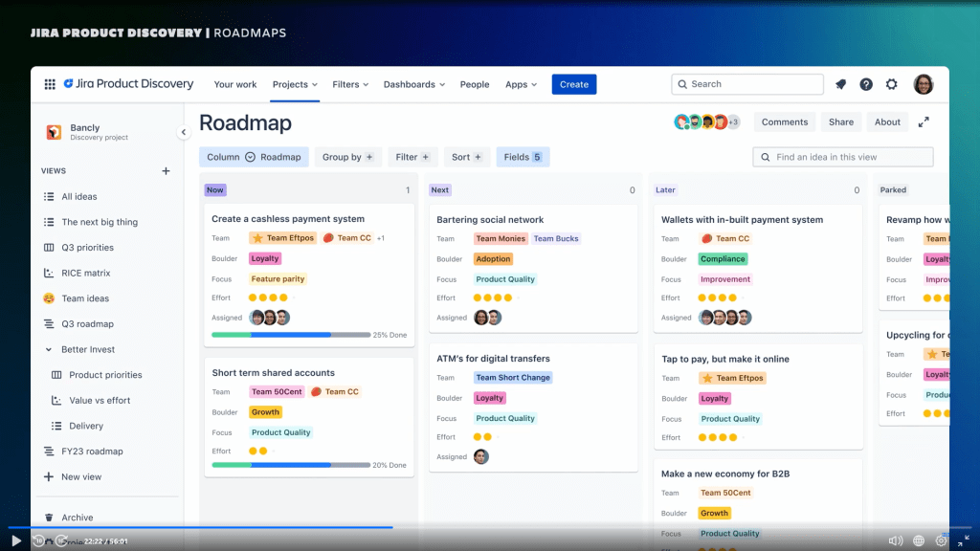Click the blue Create button
Viewport: 980px width, 551px height.
(x=574, y=84)
